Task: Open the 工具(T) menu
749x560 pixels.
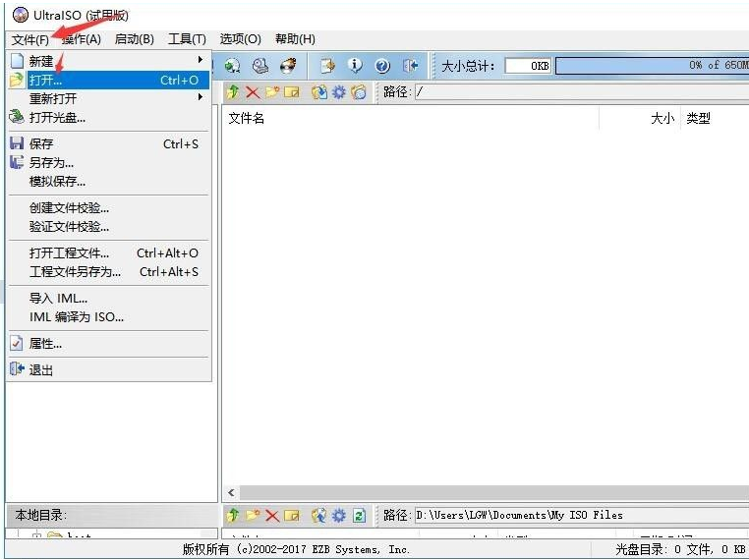Action: coord(187,39)
